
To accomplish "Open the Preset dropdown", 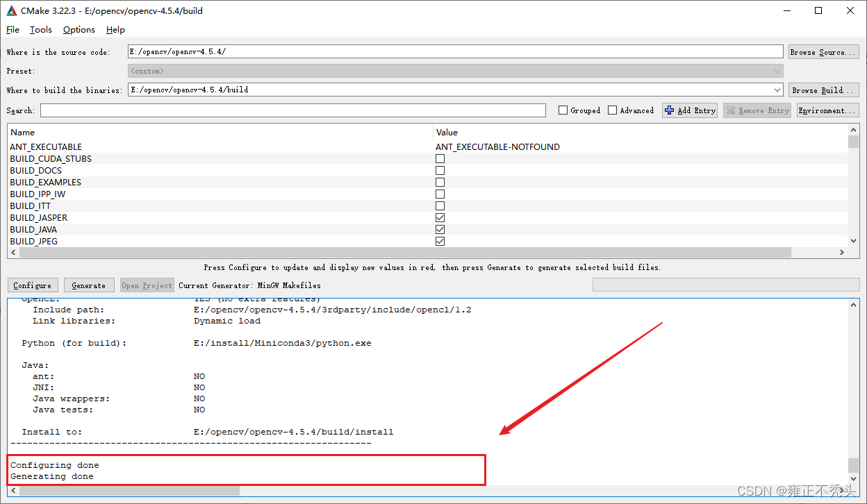I will point(777,70).
